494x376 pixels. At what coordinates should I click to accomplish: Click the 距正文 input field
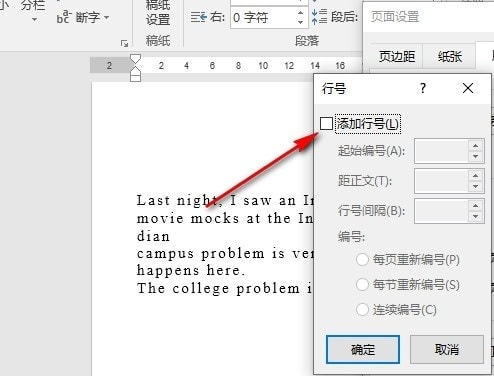pos(441,181)
